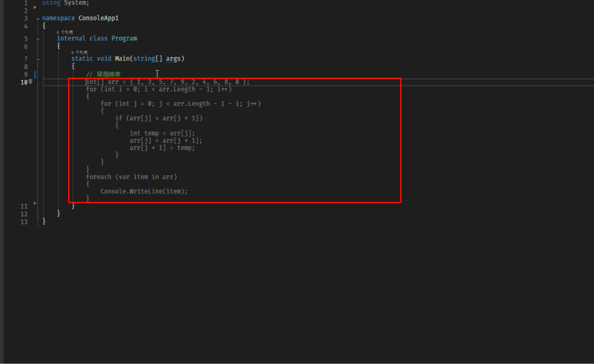Click the Console.WriteLine statement
Screen dimensions: 594x364
click(x=144, y=191)
